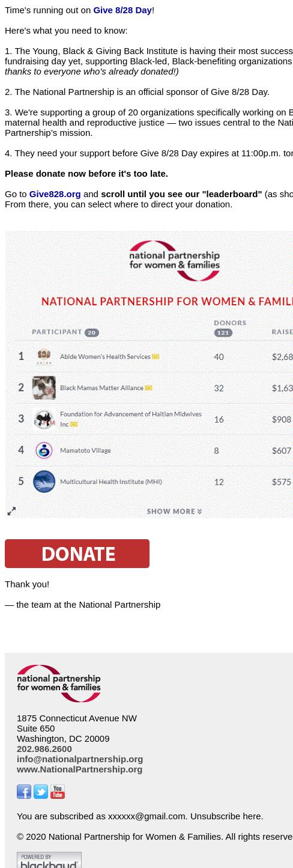
Task: Click the Mamatoto Village logo
Action: pos(44,450)
